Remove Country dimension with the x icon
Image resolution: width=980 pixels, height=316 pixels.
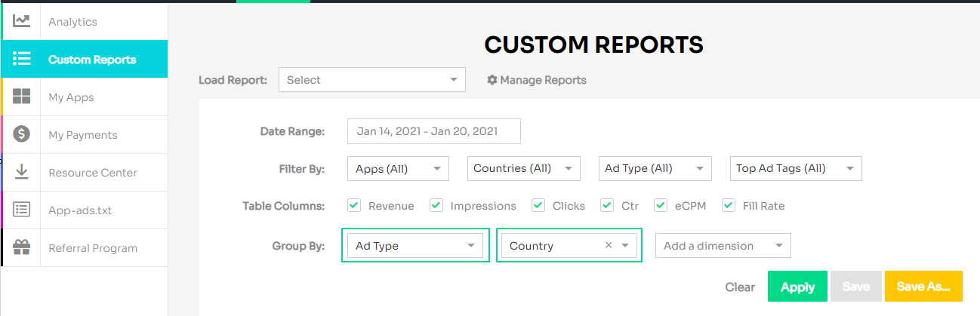click(x=609, y=246)
